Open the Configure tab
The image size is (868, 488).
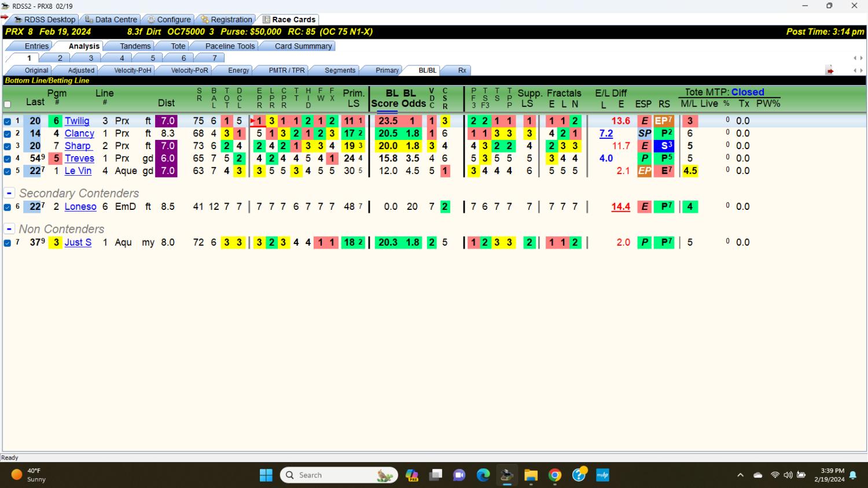(x=168, y=19)
